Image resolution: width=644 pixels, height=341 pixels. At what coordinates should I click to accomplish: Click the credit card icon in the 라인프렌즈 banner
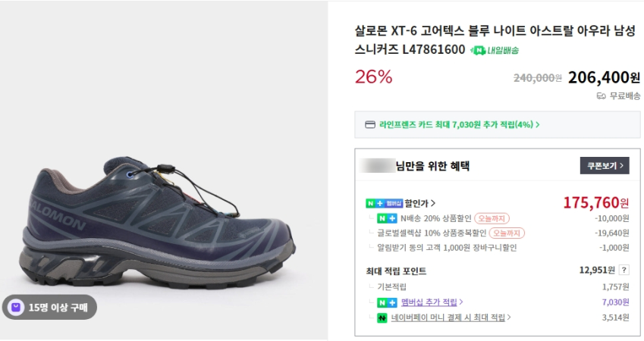pos(370,124)
